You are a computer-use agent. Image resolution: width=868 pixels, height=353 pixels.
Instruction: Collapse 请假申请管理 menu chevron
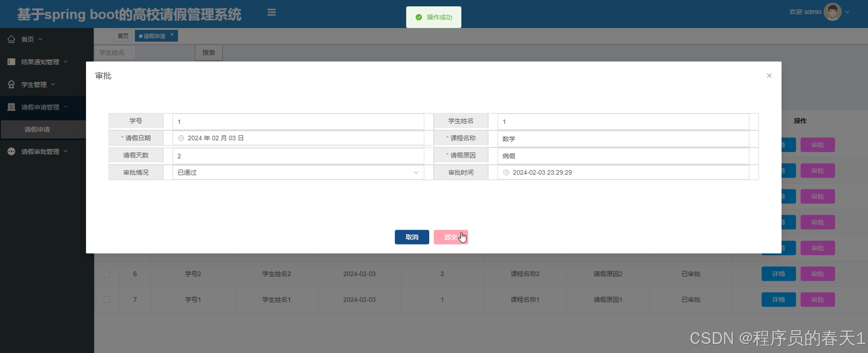point(66,107)
